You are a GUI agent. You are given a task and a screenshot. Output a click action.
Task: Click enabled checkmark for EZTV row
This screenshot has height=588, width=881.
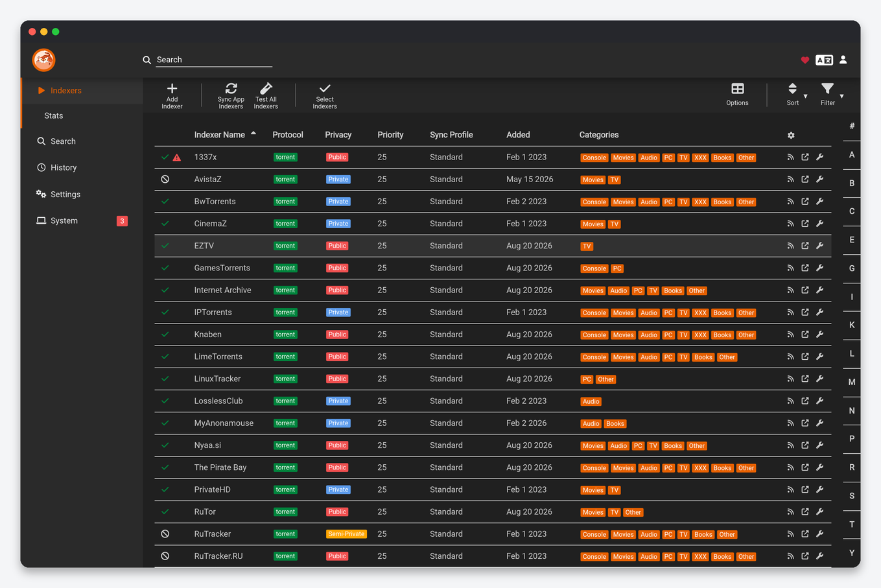[x=165, y=246]
